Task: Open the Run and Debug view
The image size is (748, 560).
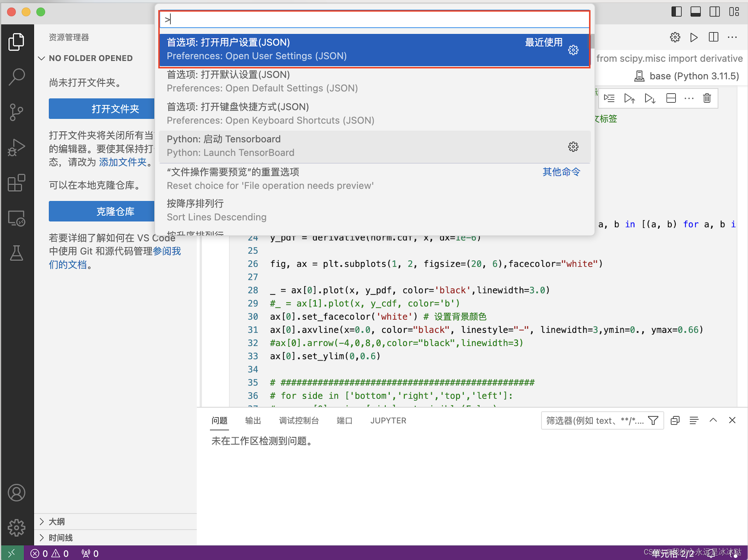Action: click(x=17, y=148)
